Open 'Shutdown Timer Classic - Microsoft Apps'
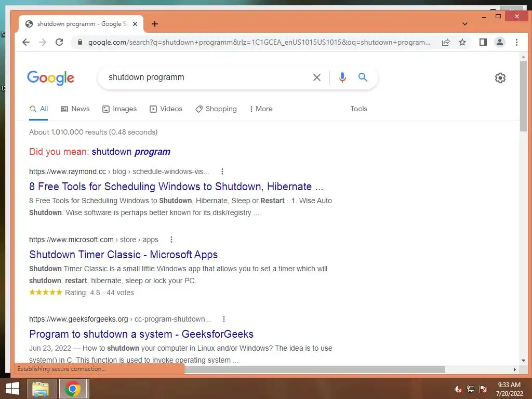 (124, 255)
